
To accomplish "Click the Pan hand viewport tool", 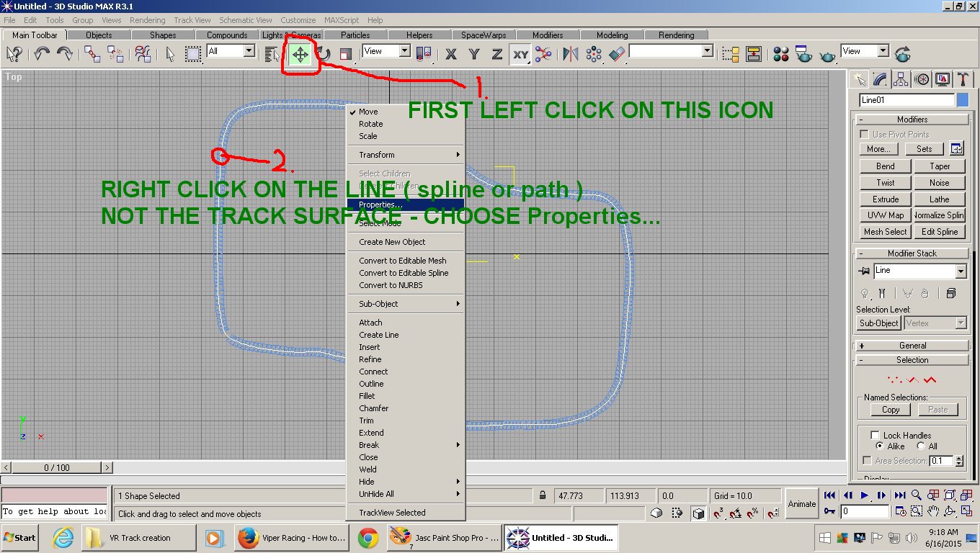I will click(933, 511).
